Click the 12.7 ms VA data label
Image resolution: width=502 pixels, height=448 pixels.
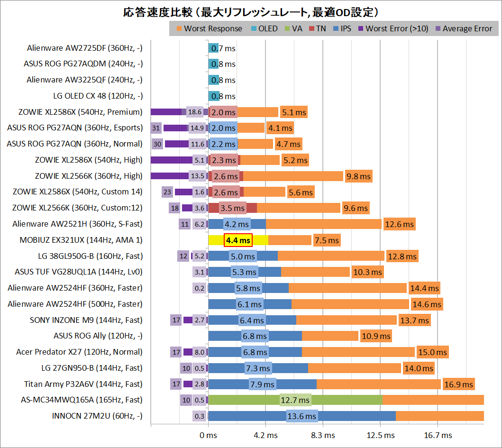click(x=295, y=400)
